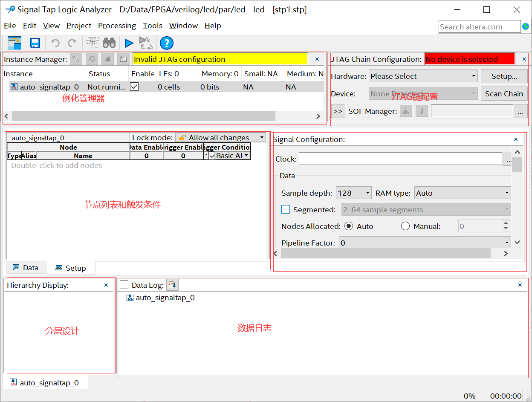Open the Help menu
Viewport: 532px width, 402px height.
[x=213, y=26]
